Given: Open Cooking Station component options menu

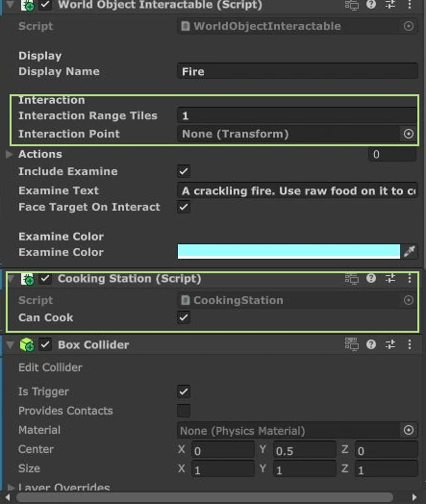Looking at the screenshot, I should click(410, 278).
